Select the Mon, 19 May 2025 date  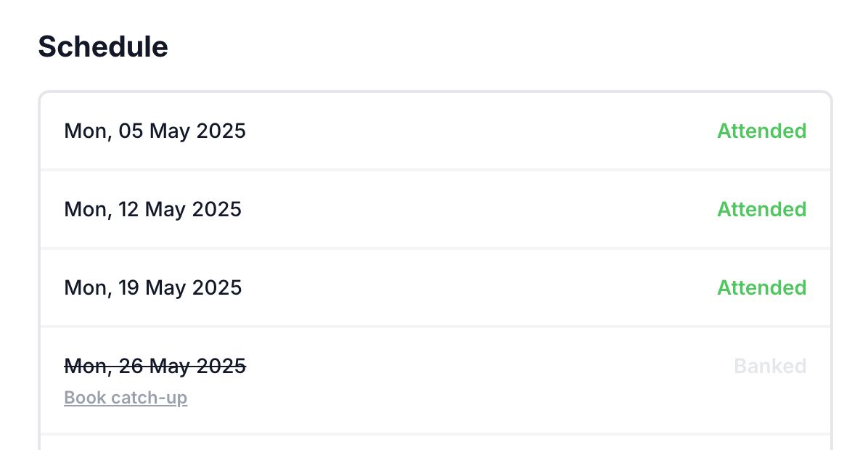[152, 288]
